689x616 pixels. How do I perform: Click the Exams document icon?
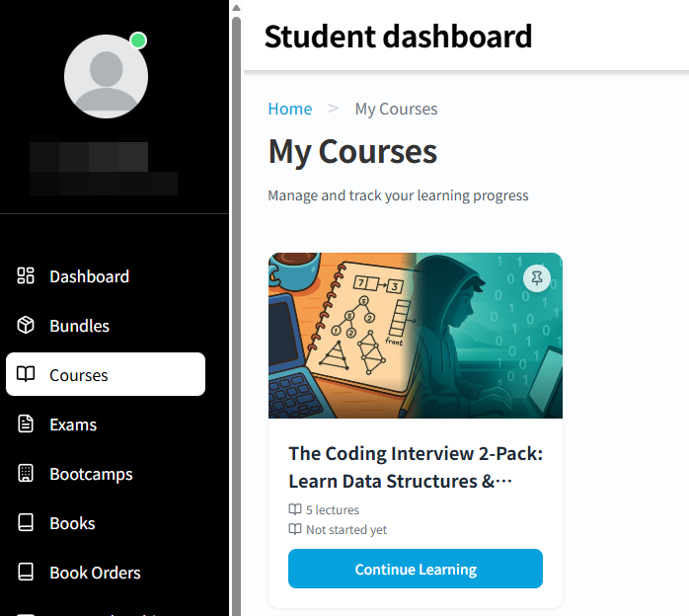coord(27,424)
